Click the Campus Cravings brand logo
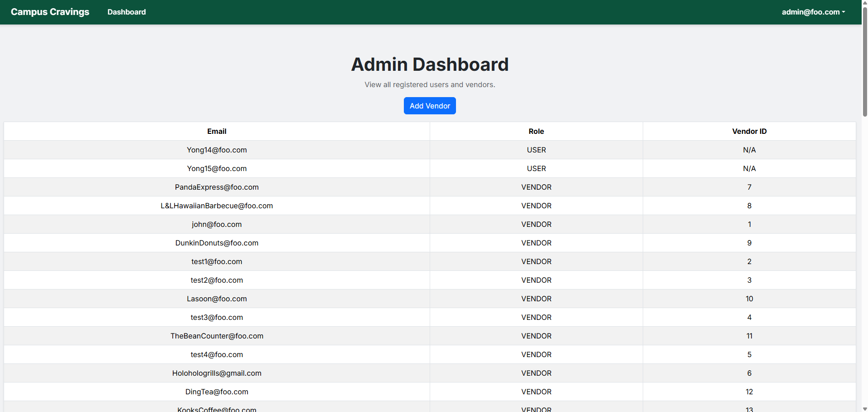Viewport: 868px width, 412px height. tap(50, 12)
